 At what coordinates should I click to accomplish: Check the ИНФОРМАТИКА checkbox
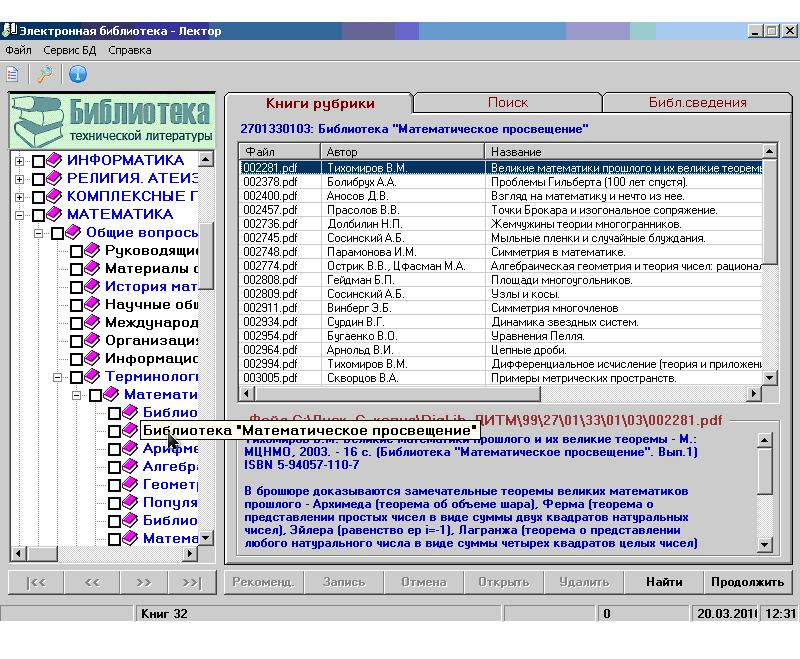38,161
